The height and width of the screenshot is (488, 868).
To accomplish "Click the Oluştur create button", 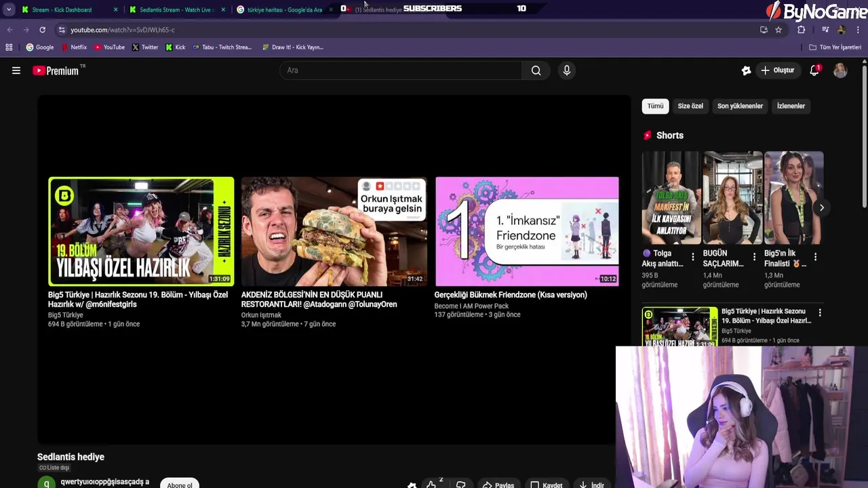I will (x=777, y=70).
